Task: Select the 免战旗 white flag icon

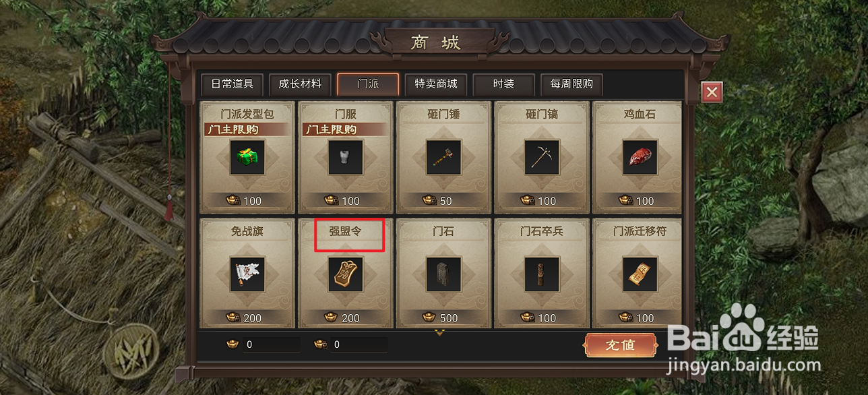Action: (x=247, y=274)
